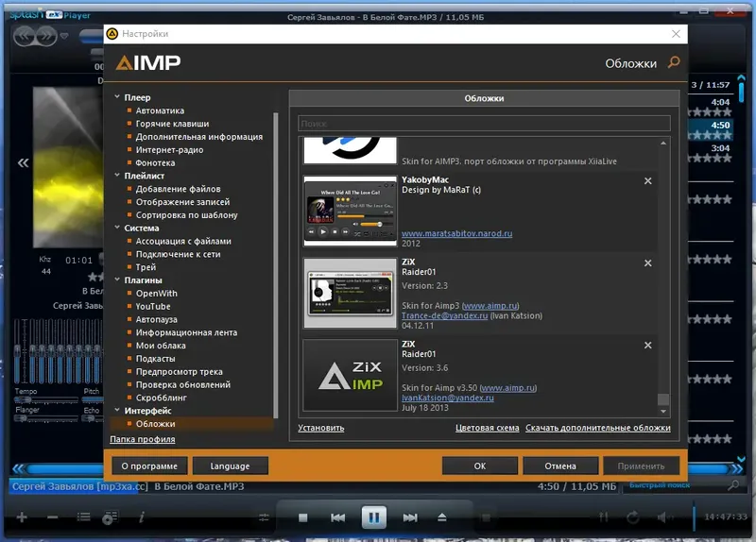The width and height of the screenshot is (756, 542).
Task: Collapse the Плейлист tree section
Action: tap(117, 176)
